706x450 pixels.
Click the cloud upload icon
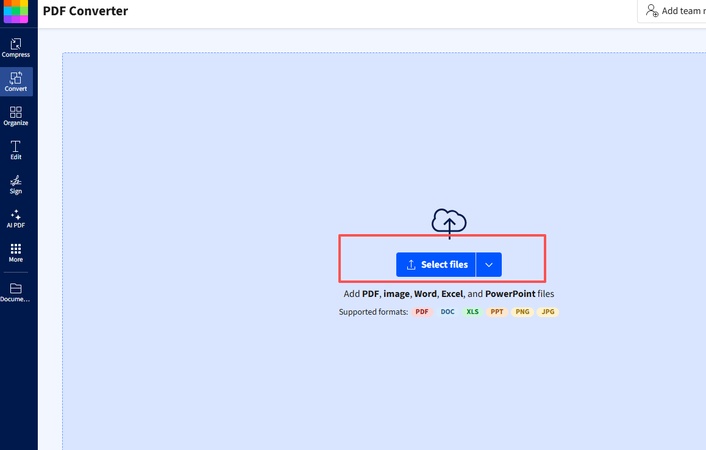[449, 222]
